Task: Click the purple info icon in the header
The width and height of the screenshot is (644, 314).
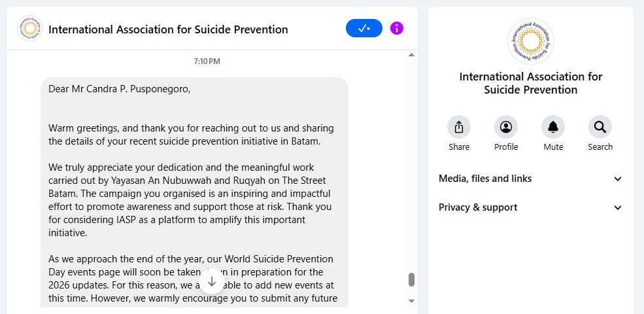Action: coord(397,28)
